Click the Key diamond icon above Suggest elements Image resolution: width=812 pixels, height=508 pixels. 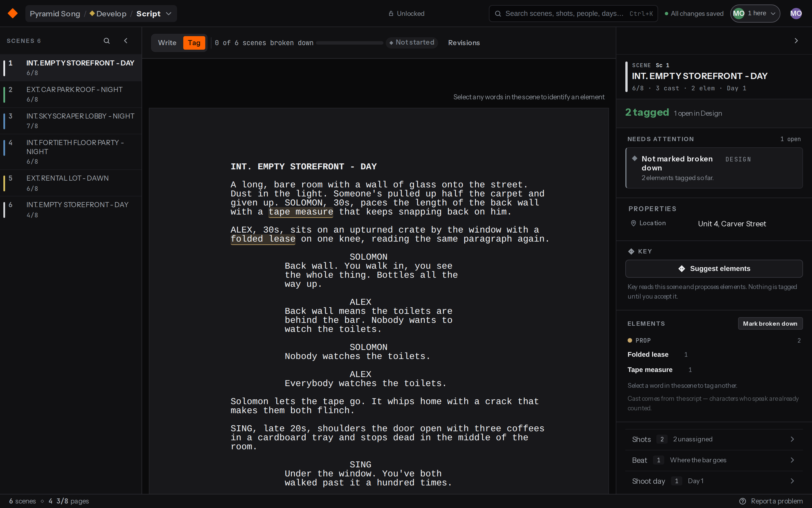(631, 251)
